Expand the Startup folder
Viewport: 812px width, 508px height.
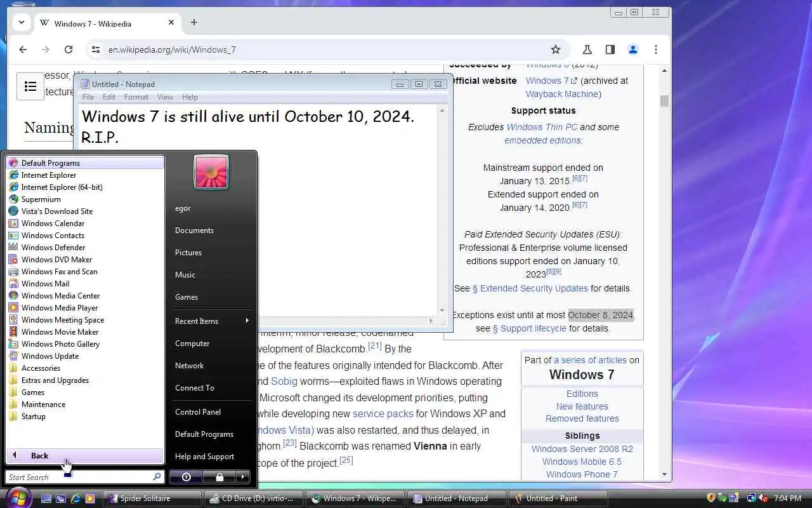[85, 417]
